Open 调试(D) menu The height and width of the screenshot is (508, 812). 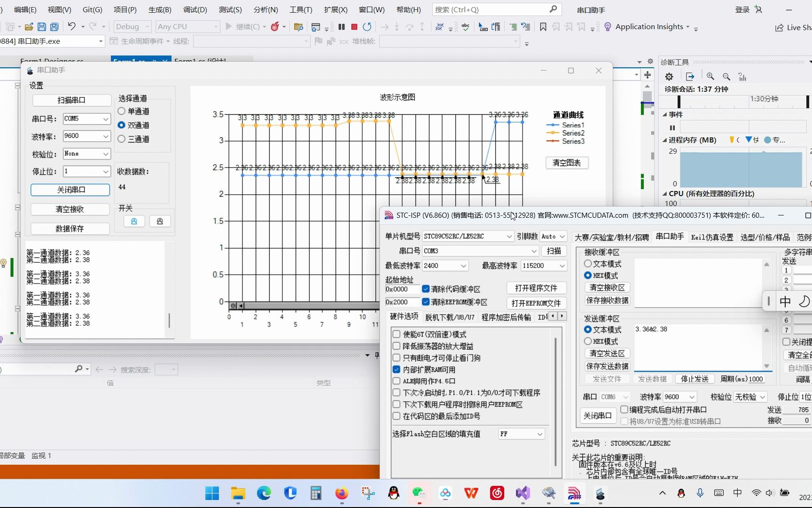195,9
